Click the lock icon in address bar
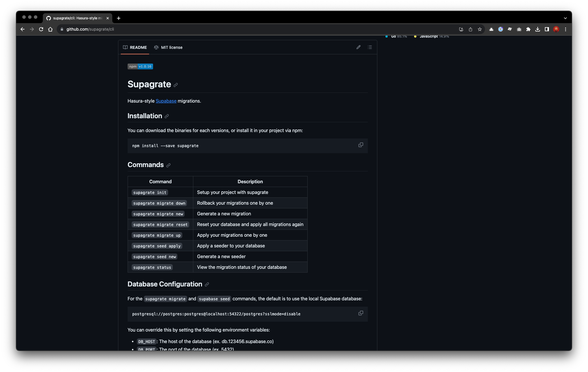The height and width of the screenshot is (372, 588). pyautogui.click(x=62, y=29)
